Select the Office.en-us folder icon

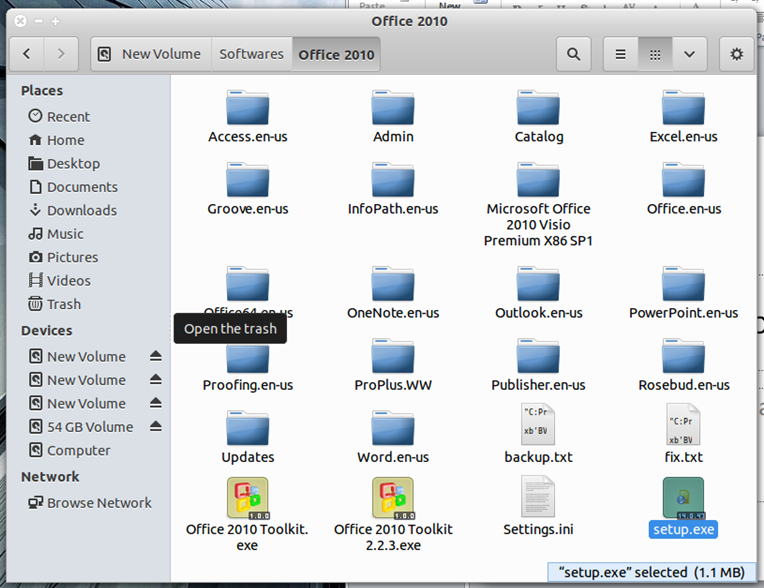(683, 180)
